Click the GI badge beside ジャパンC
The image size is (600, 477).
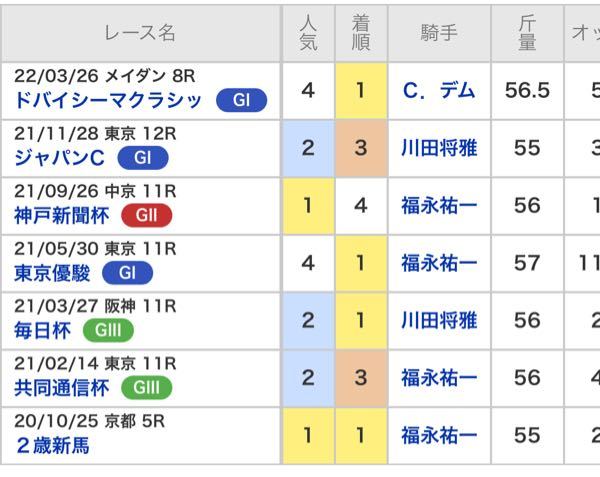pyautogui.click(x=142, y=158)
